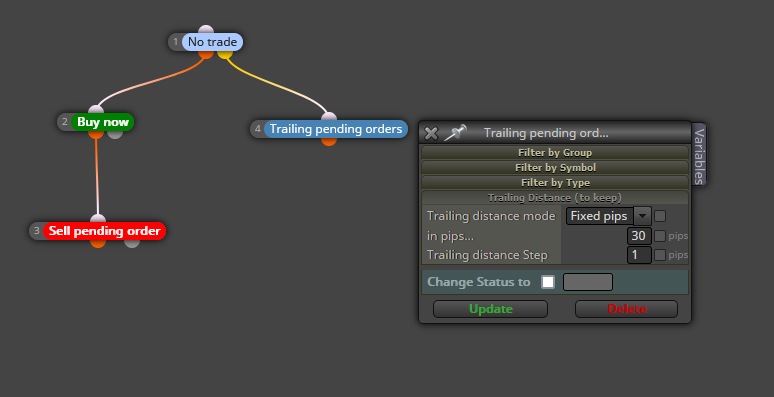
Task: Click the Sell pending order orange output connector
Action: [98, 243]
